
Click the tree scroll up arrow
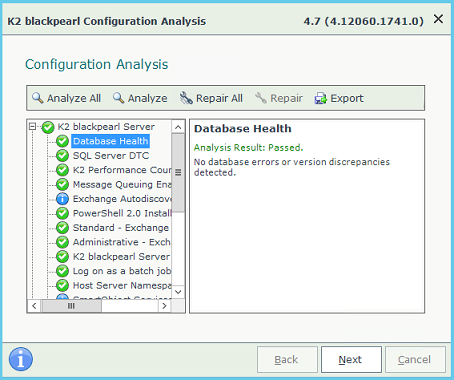pyautogui.click(x=178, y=127)
